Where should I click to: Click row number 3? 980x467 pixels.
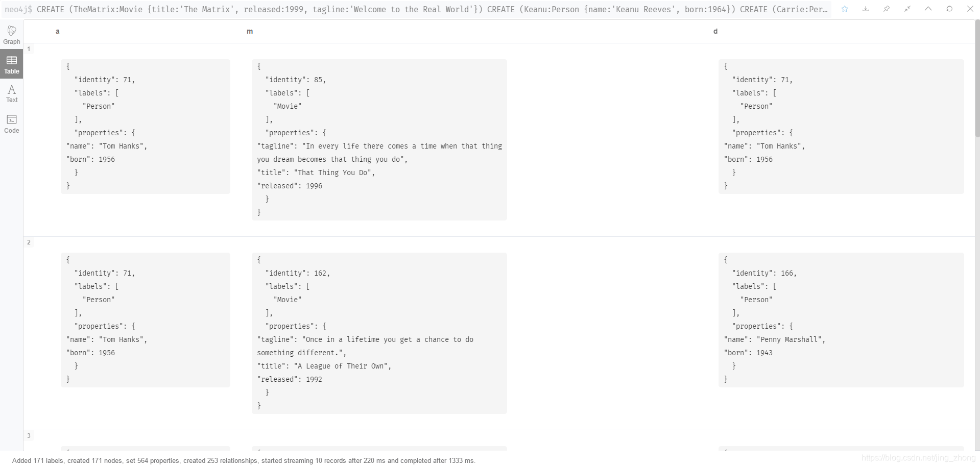click(x=29, y=436)
